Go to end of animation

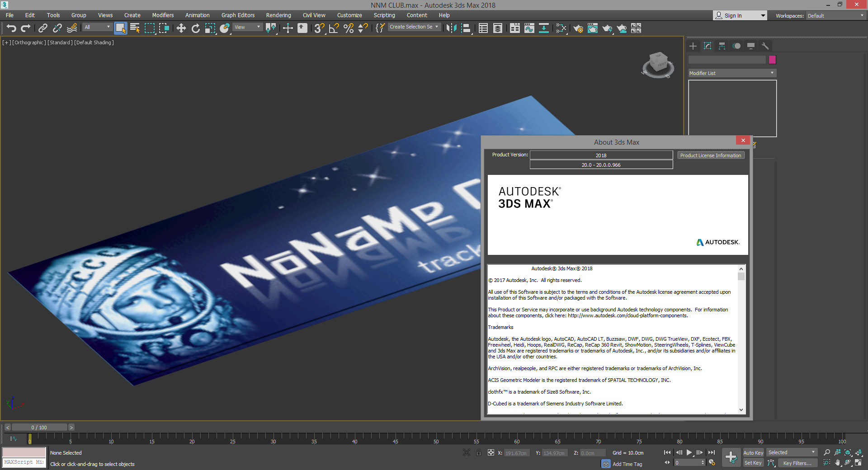pyautogui.click(x=712, y=452)
